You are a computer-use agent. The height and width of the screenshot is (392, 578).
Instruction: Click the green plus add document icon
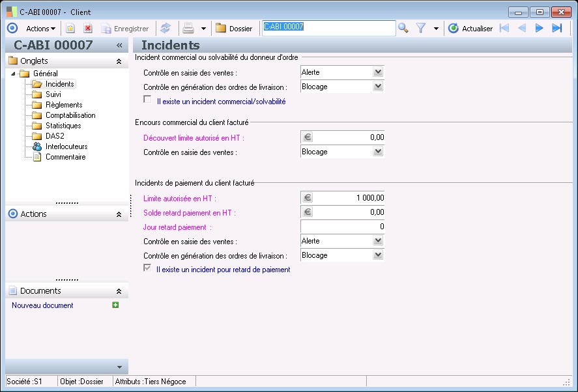point(115,305)
